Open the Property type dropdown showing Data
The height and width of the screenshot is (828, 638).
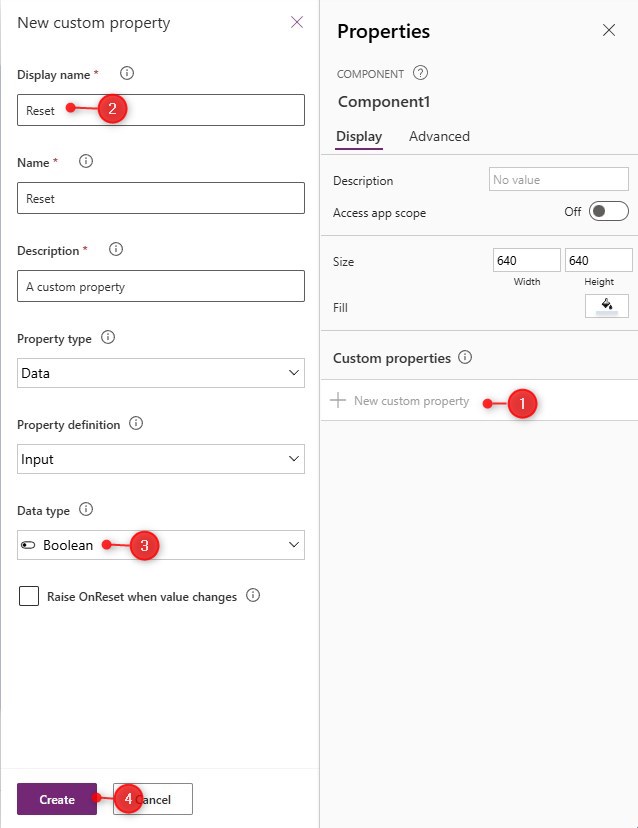161,373
